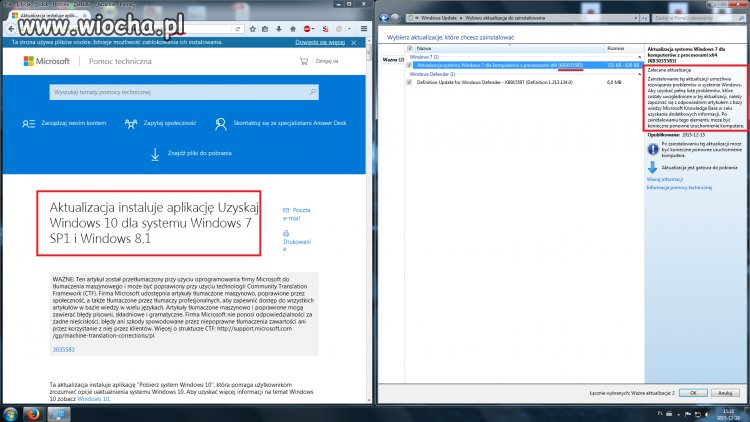Click the Drukowanie printer icon
Screen dimensions: 750x422
[x=286, y=233]
